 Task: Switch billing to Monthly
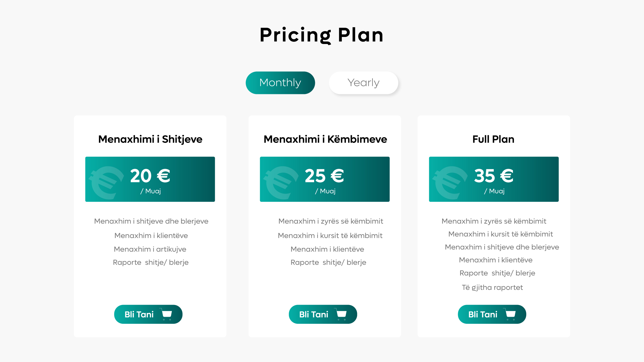[x=280, y=83]
